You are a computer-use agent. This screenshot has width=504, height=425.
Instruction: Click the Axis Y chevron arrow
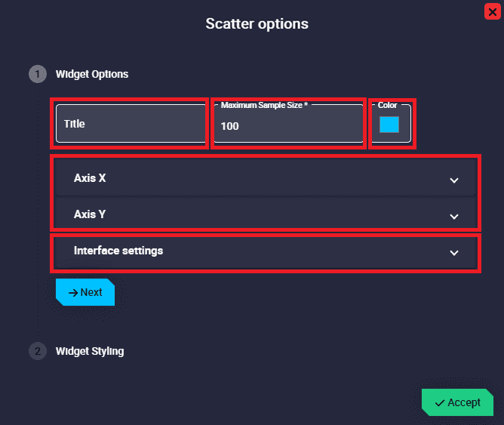point(454,216)
